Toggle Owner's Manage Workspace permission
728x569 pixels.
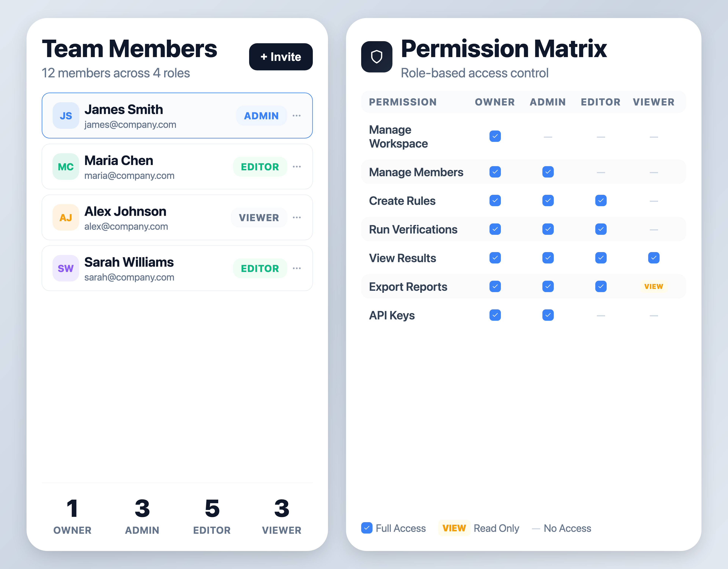(495, 136)
